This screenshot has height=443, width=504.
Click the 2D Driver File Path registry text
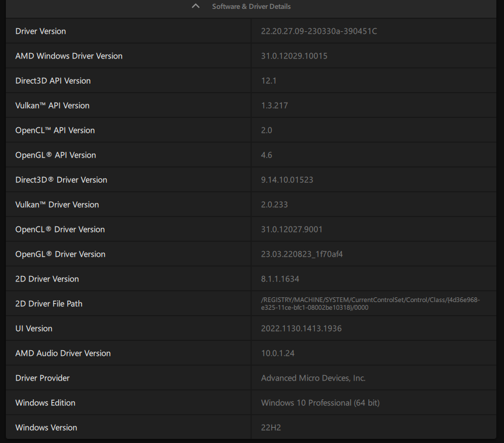coord(370,304)
